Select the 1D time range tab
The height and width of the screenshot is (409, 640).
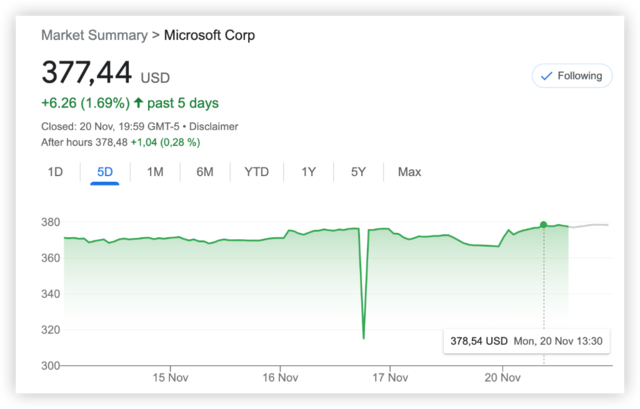pyautogui.click(x=55, y=172)
